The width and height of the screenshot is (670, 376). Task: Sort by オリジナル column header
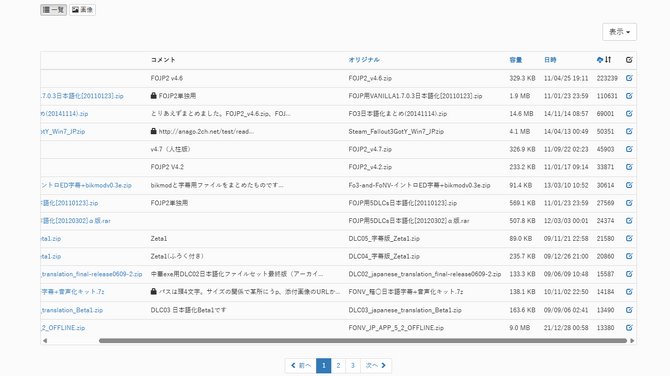tap(364, 60)
